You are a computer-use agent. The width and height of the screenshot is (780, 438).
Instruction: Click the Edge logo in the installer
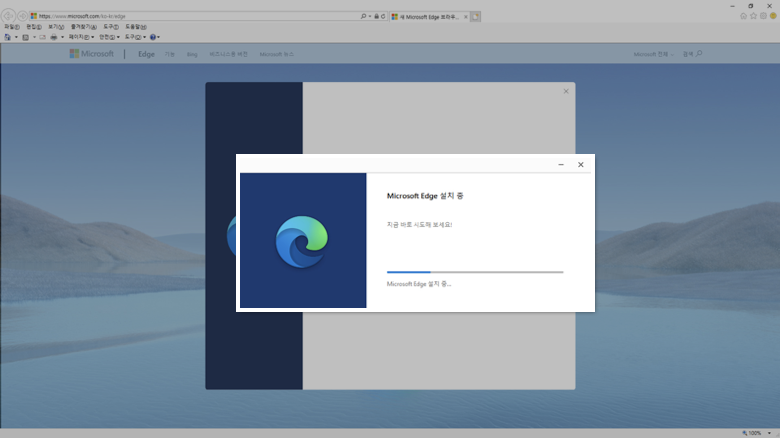click(x=302, y=242)
